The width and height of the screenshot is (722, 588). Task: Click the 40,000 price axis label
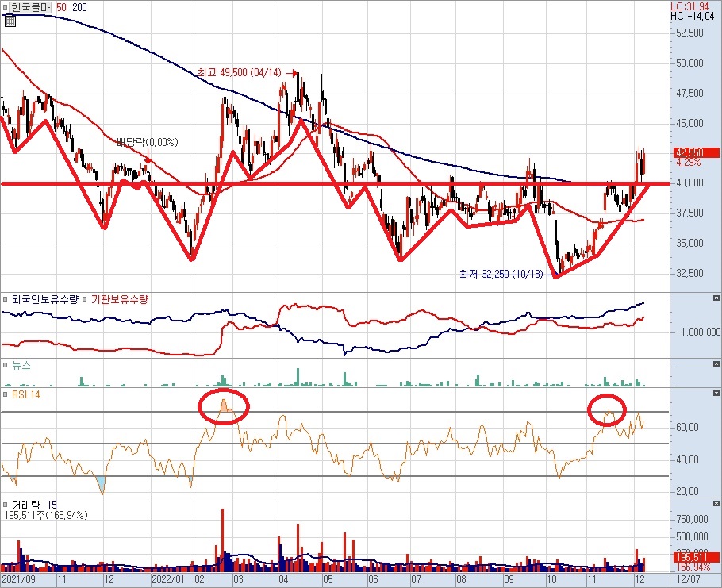[x=689, y=183]
